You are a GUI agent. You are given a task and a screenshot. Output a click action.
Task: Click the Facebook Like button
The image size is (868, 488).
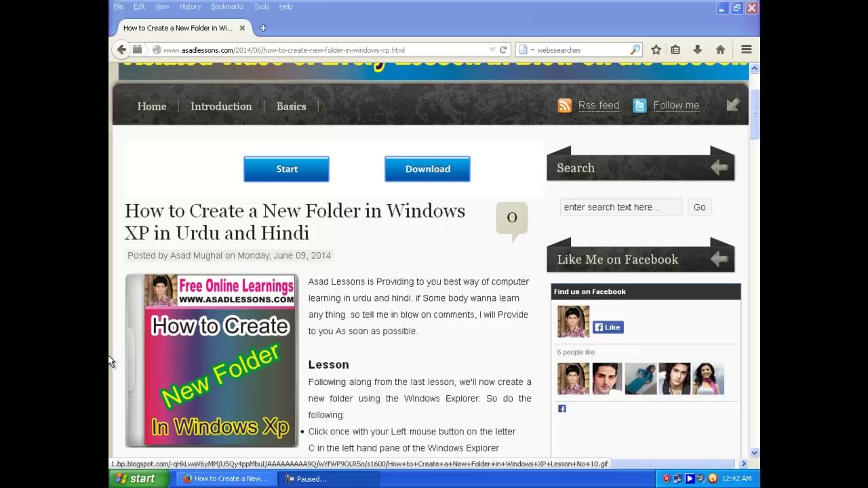pos(608,327)
